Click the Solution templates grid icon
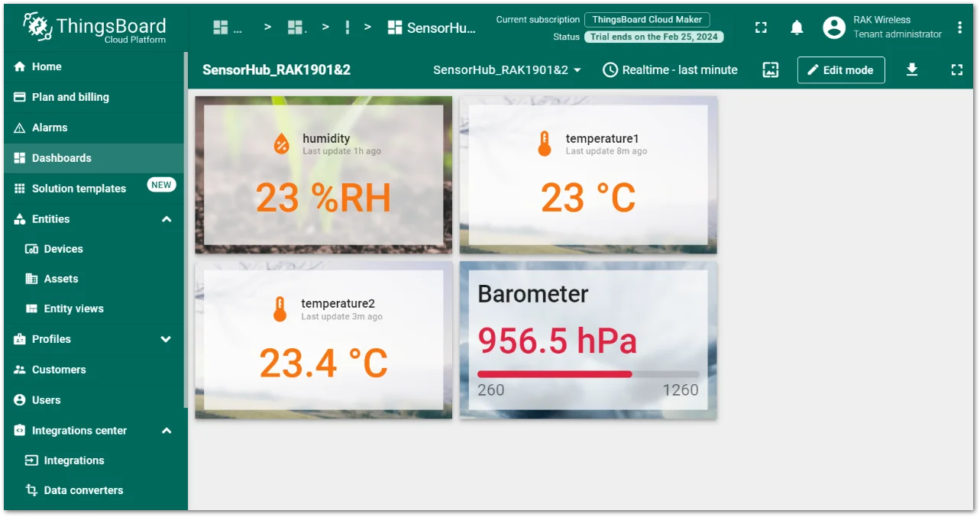Viewport: 980px width, 517px height. [x=20, y=189]
